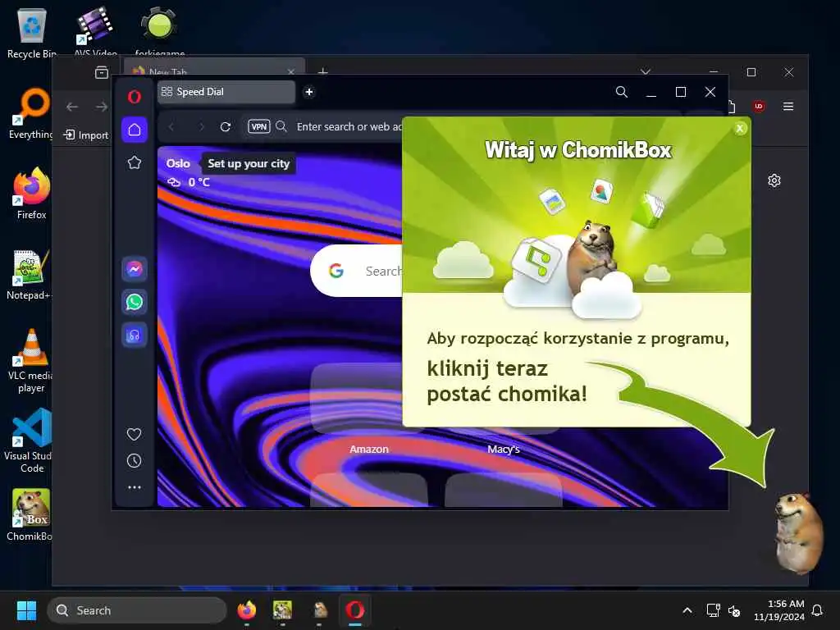Open the VLC media player shortcut
Image resolution: width=840 pixels, height=630 pixels.
tap(31, 361)
